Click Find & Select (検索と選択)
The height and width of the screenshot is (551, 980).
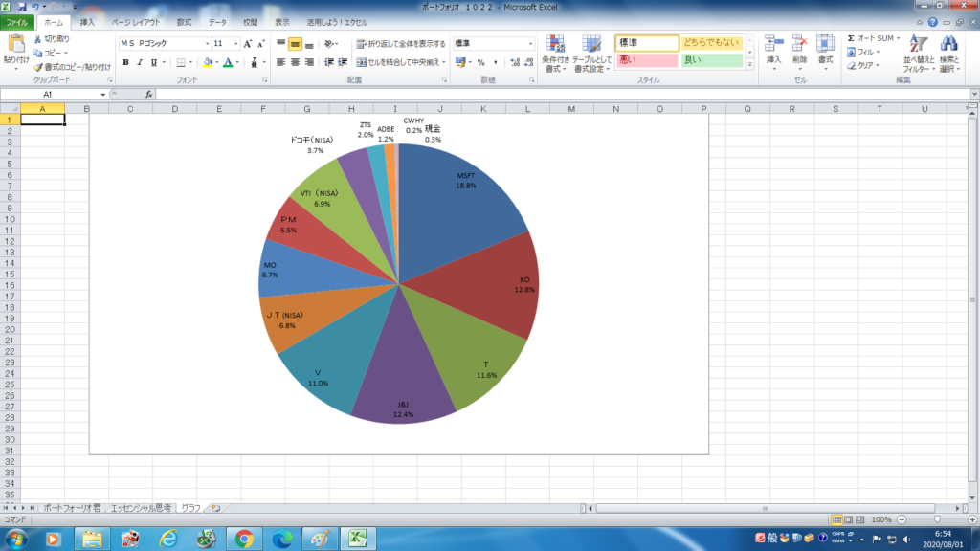[948, 54]
